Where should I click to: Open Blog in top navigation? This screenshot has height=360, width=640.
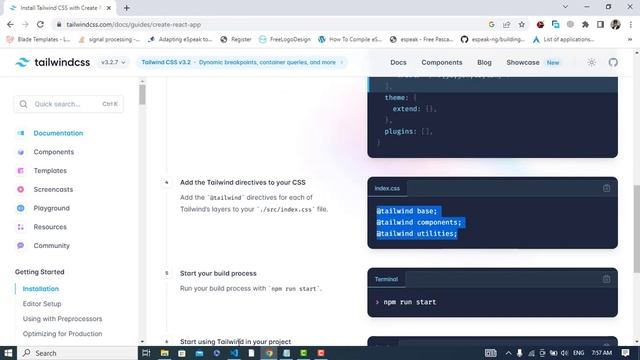tap(484, 62)
